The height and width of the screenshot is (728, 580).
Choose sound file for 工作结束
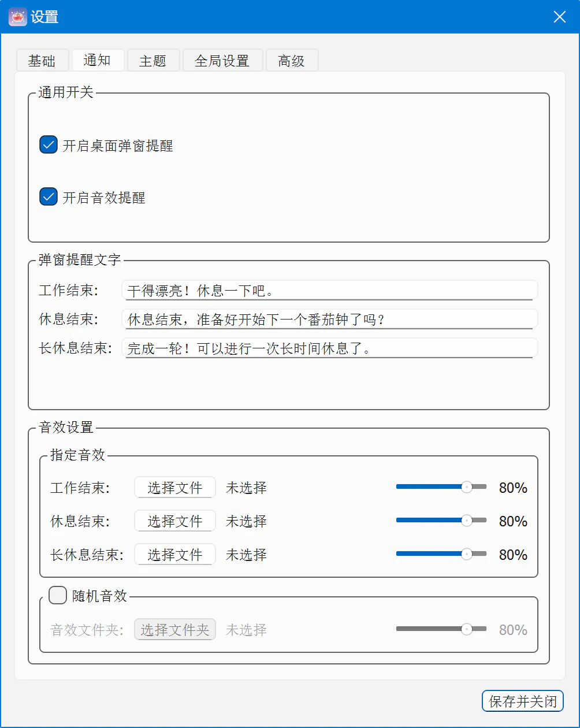tap(175, 488)
